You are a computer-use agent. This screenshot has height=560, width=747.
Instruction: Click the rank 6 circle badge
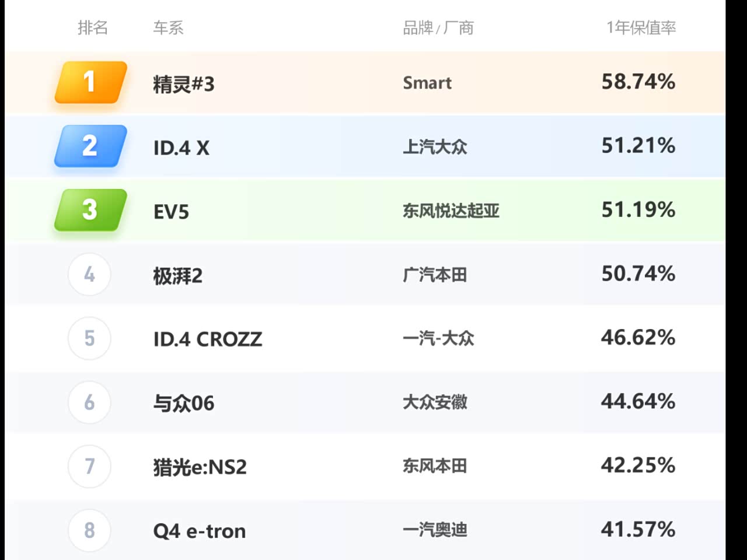click(x=89, y=402)
